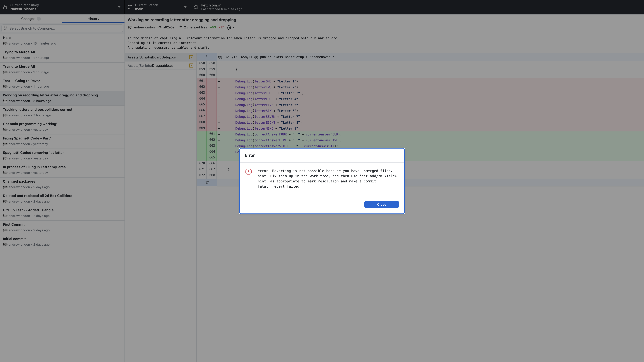The height and width of the screenshot is (362, 644).
Task: Click the repository lock icon
Action: (5, 7)
